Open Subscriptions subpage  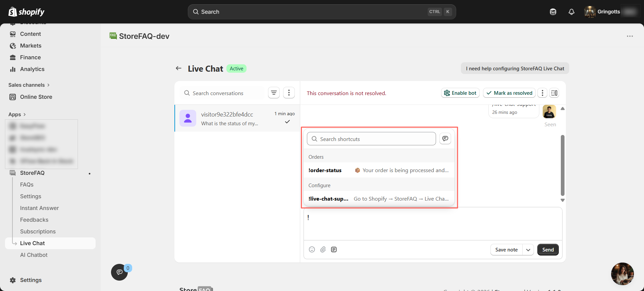38,231
